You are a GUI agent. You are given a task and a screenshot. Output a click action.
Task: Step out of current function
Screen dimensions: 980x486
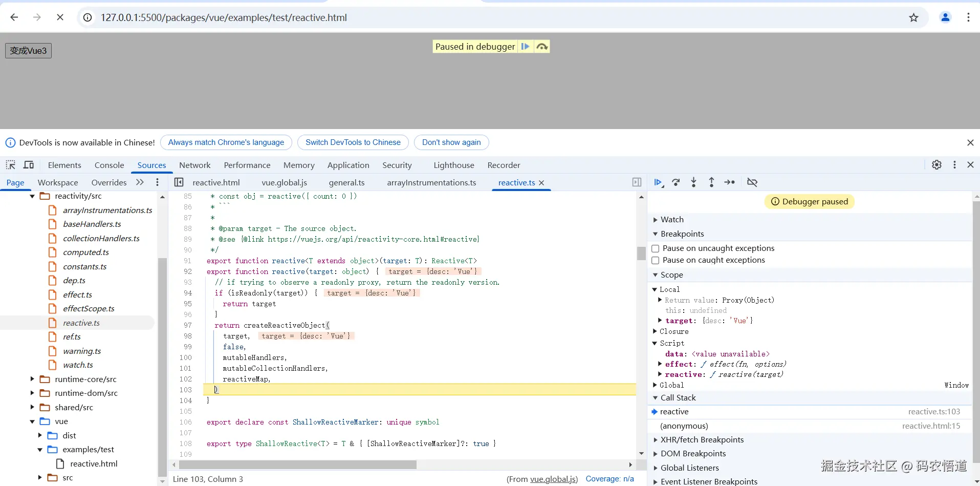[711, 182]
